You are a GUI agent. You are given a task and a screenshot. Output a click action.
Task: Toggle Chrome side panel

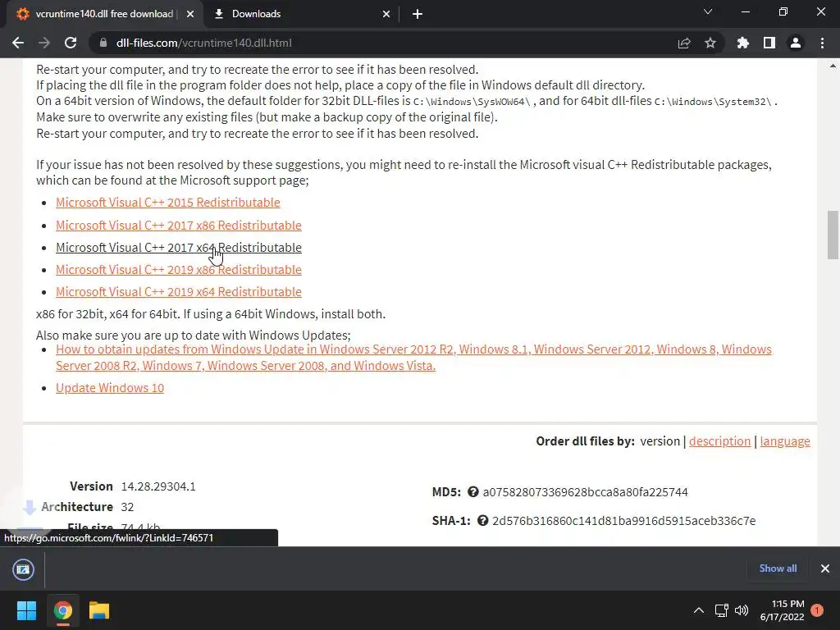[x=769, y=43]
